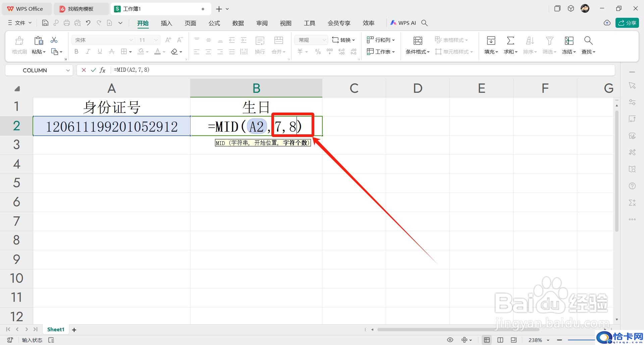Screen dimensions: 644x345
Task: Click the sidebar help question icon
Action: (x=632, y=186)
